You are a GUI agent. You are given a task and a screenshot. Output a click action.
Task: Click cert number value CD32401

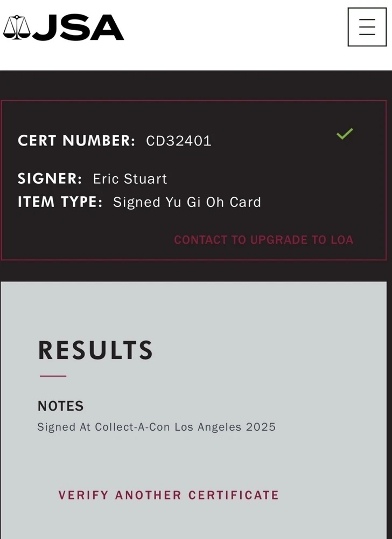tap(179, 141)
